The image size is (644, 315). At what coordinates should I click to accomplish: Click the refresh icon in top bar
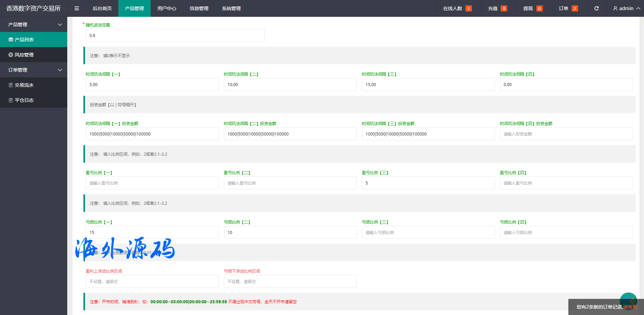pos(596,8)
